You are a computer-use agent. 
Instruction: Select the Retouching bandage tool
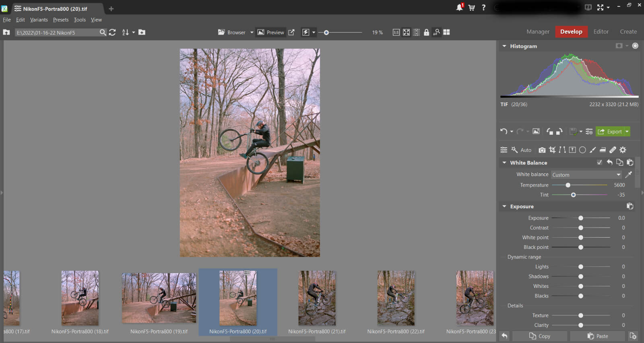click(613, 150)
